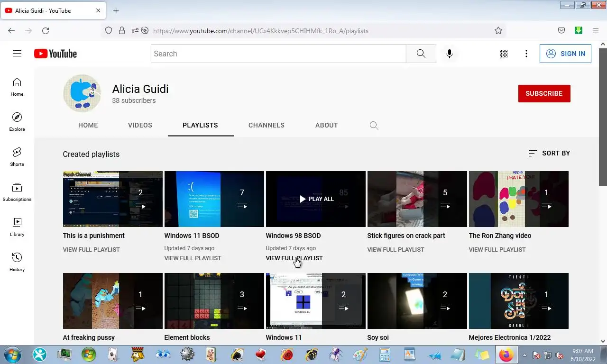The width and height of the screenshot is (607, 364).
Task: View full playlist for The Ron Zhang video
Action: pos(497,250)
